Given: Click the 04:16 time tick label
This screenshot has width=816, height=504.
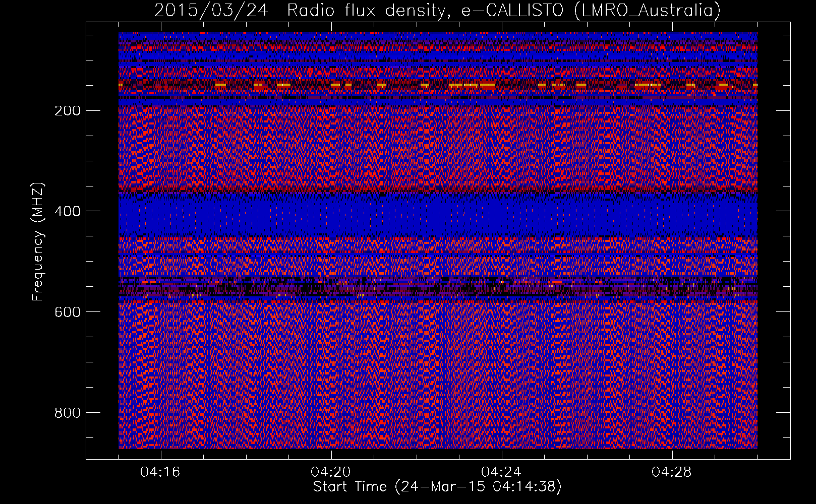Looking at the screenshot, I should (160, 472).
